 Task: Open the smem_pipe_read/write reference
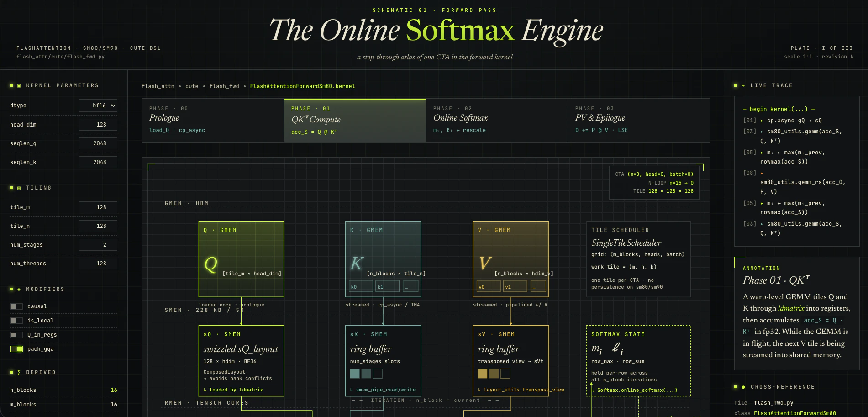[383, 390]
